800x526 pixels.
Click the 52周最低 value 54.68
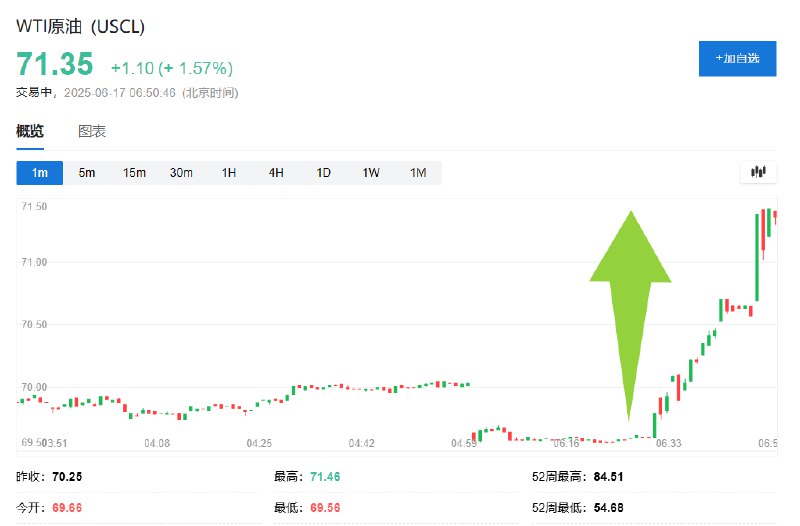point(608,508)
